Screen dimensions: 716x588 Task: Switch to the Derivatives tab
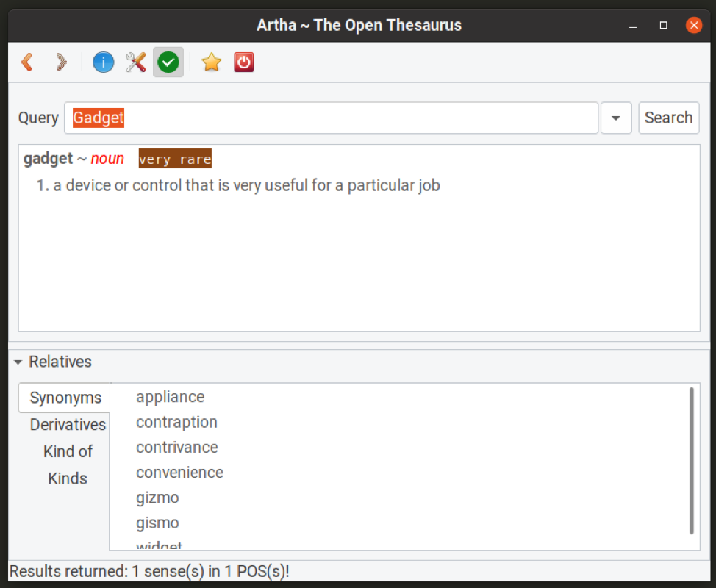tap(68, 425)
